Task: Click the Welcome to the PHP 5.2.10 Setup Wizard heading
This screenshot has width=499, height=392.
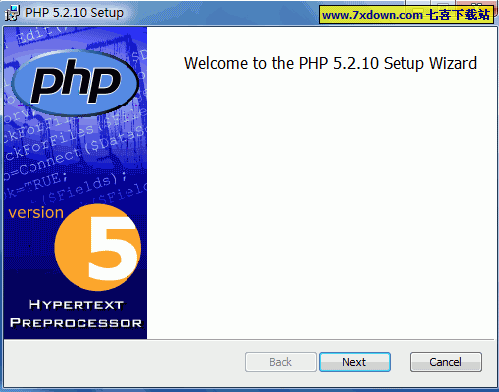Action: (330, 63)
